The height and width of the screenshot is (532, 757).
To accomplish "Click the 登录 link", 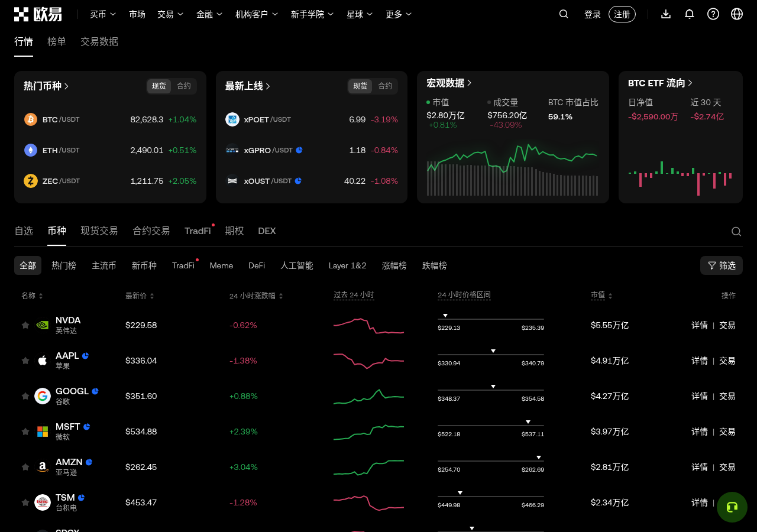I will pyautogui.click(x=593, y=14).
